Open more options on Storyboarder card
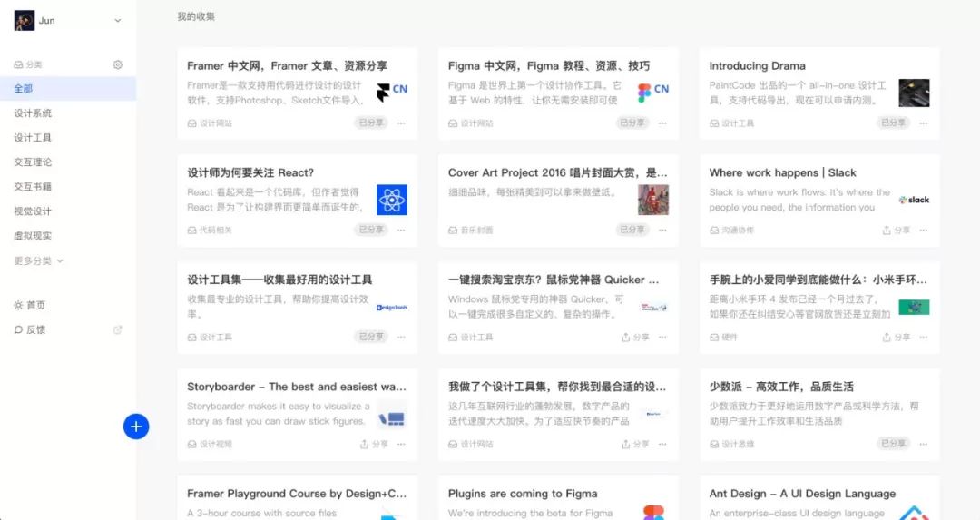The width and height of the screenshot is (980, 520). click(401, 444)
